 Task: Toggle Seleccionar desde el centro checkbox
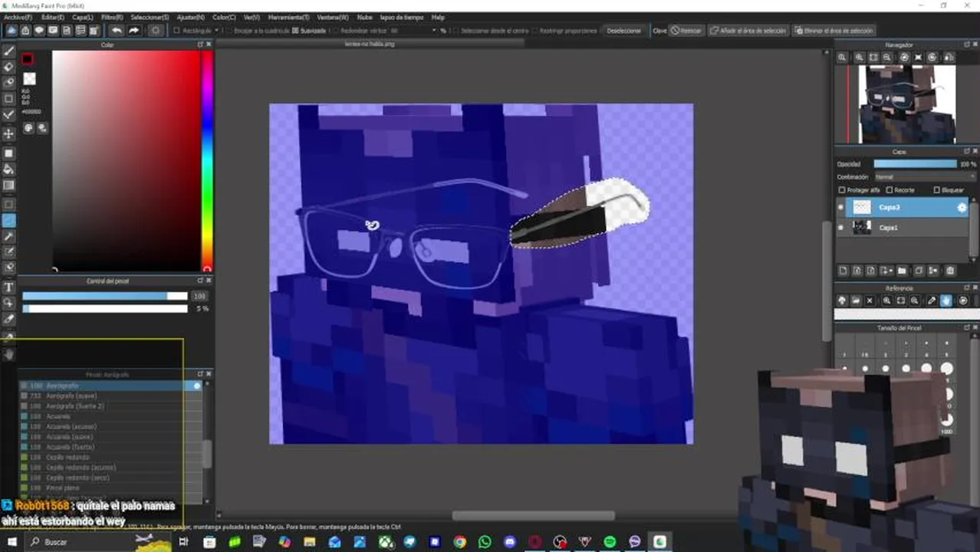click(x=455, y=31)
